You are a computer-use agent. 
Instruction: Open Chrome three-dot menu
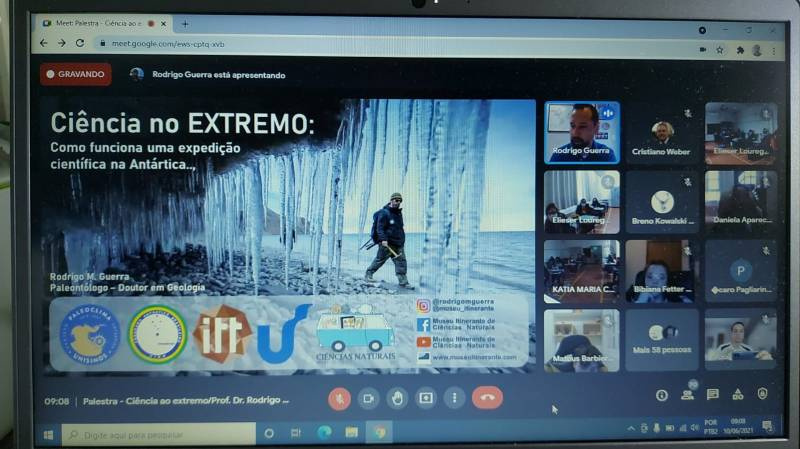[x=774, y=51]
